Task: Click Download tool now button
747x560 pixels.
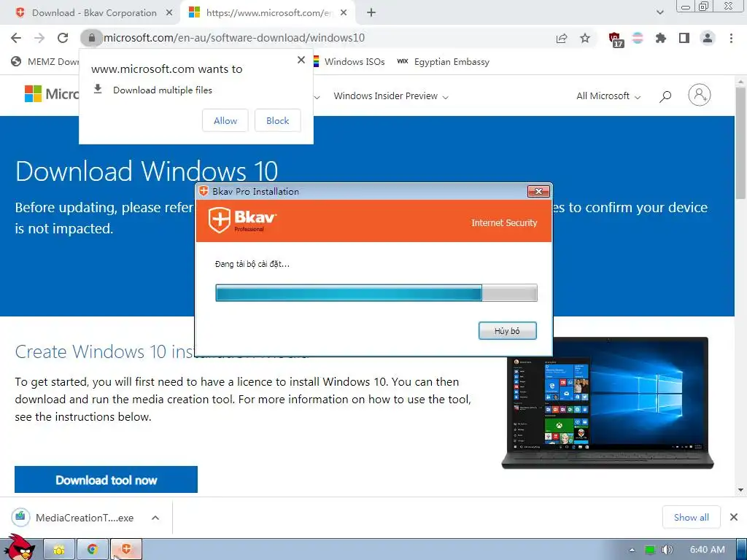Action: [107, 480]
